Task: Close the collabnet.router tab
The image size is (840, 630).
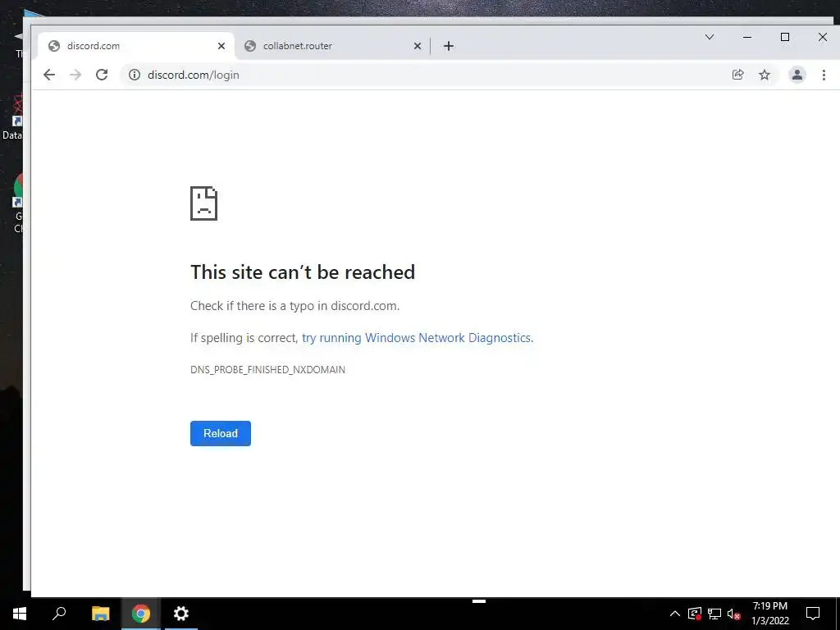Action: point(418,46)
